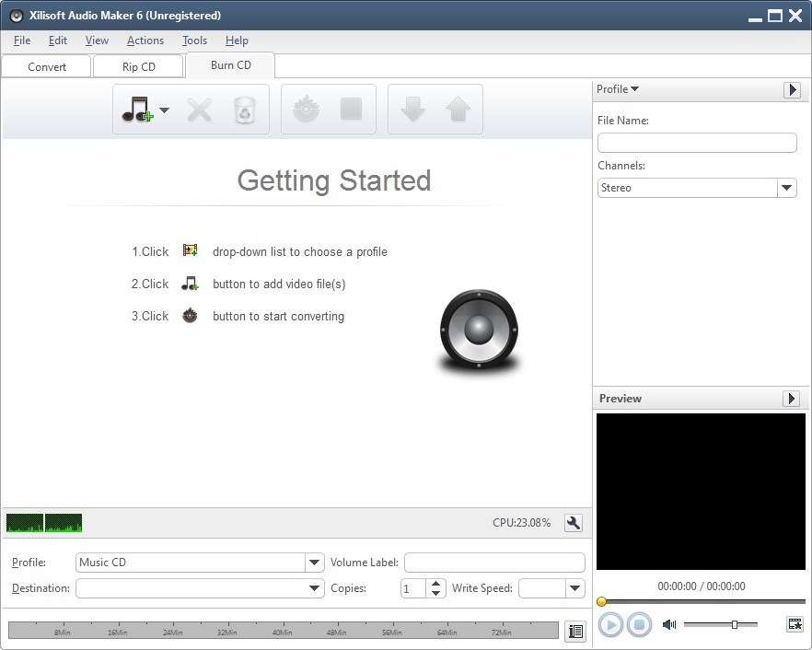Open the Write Speed dropdown
Image resolution: width=812 pixels, height=650 pixels.
pos(576,587)
